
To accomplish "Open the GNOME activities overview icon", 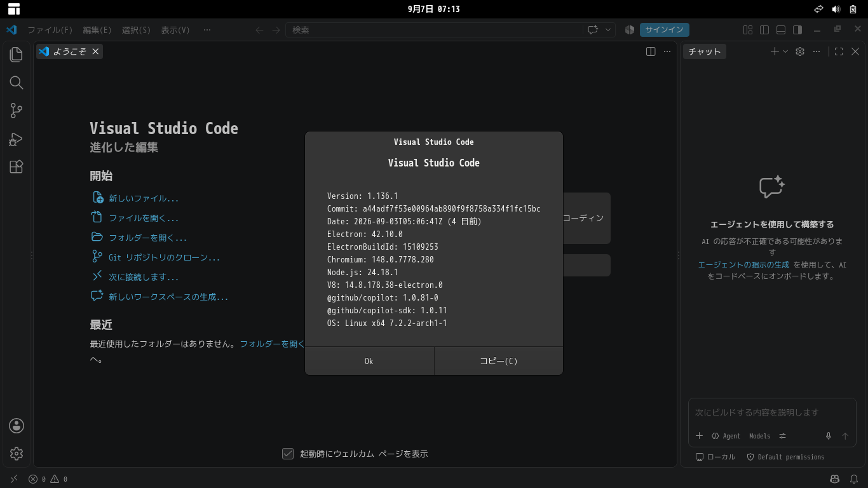I will [14, 9].
